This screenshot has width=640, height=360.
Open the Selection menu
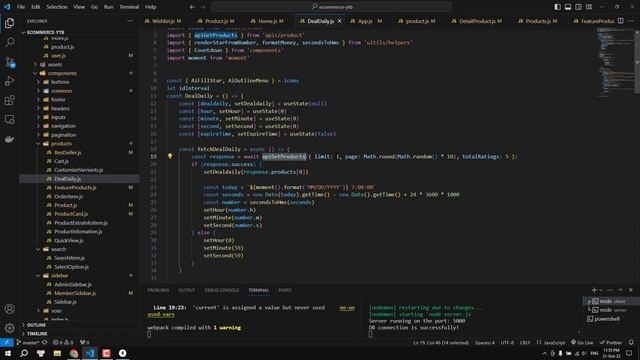(x=57, y=7)
